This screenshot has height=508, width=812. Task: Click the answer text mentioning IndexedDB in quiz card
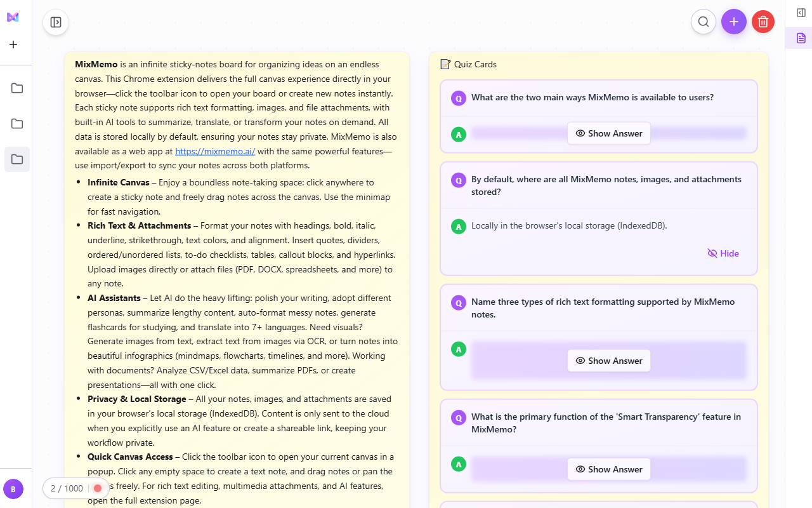tap(569, 225)
